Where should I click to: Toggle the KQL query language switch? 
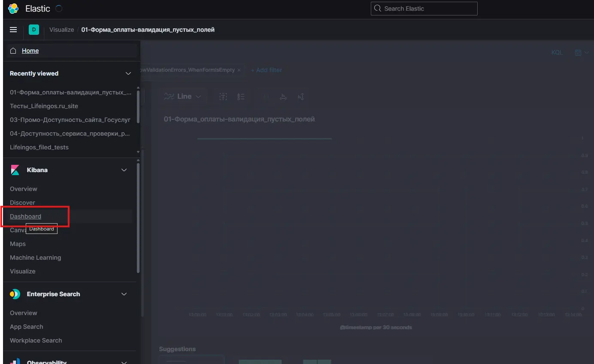tap(557, 52)
